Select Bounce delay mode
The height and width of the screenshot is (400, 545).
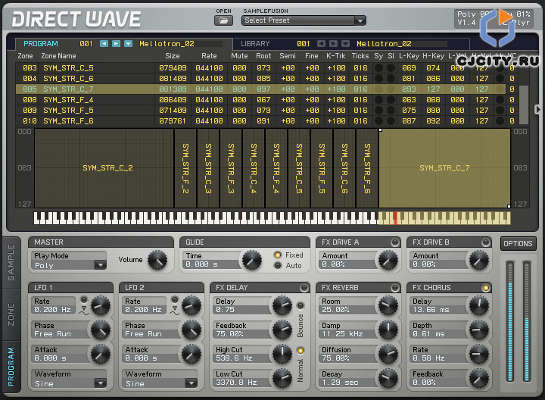pos(300,305)
